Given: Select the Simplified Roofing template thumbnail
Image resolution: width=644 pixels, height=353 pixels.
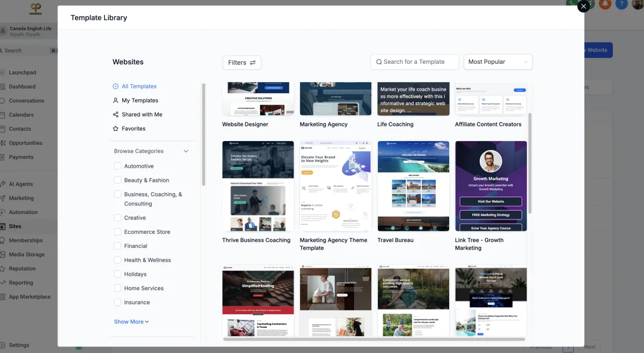Looking at the screenshot, I should 258,300.
